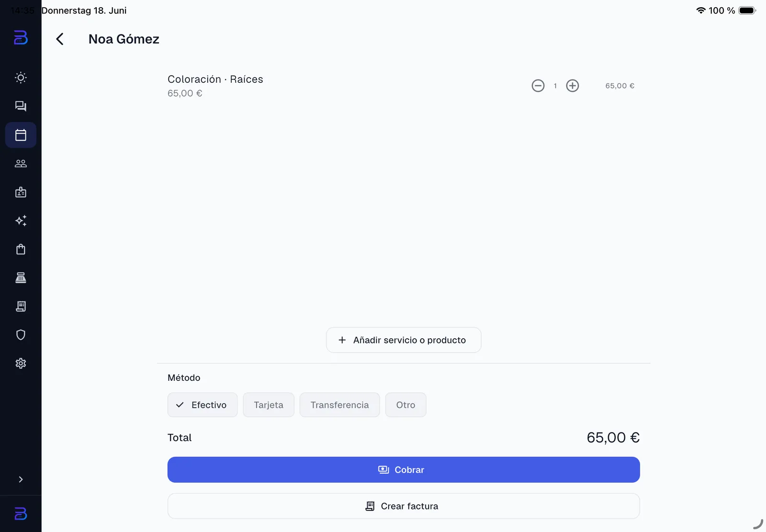
Task: Open the sparkles AI icon in sidebar
Action: pos(21,221)
